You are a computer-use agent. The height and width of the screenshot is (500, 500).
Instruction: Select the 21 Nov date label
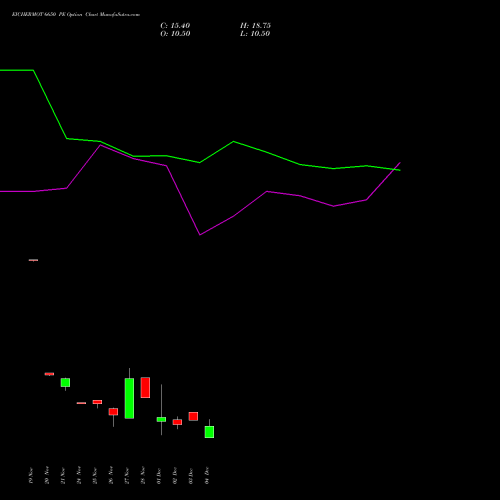click(x=63, y=475)
